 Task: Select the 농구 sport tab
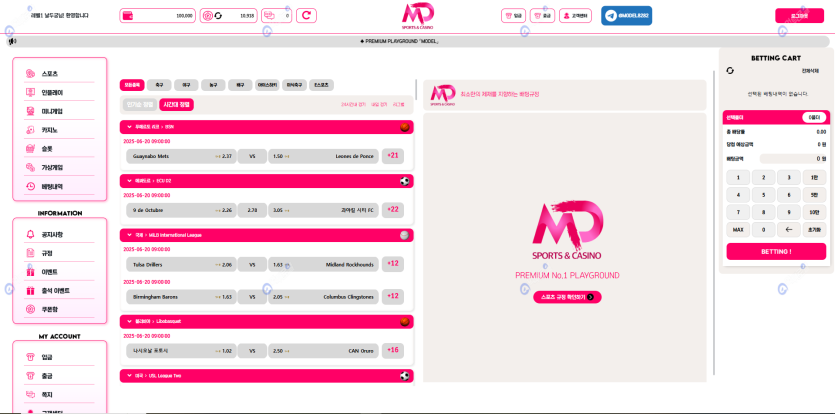click(213, 85)
